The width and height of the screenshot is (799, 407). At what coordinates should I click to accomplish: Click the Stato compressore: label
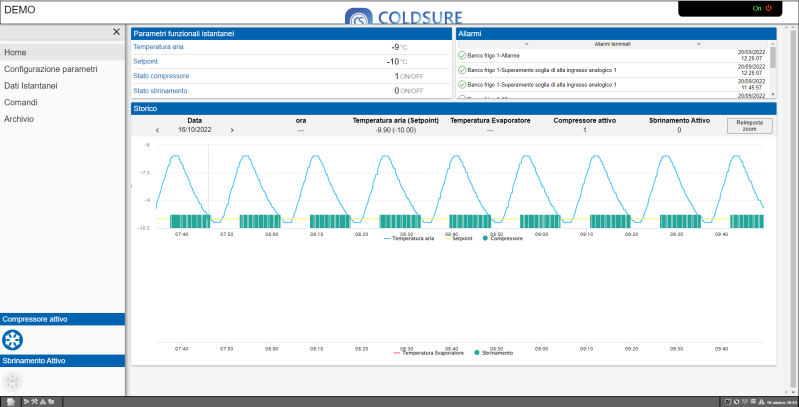(162, 76)
